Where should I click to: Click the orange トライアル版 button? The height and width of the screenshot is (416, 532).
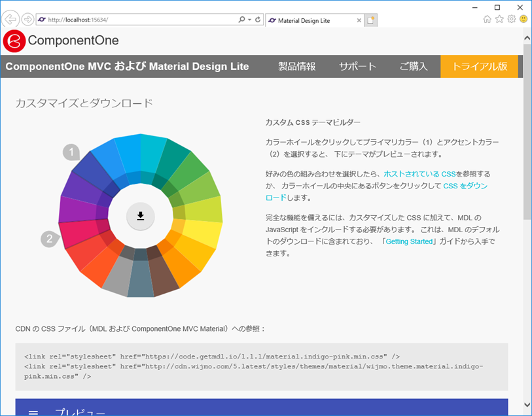click(480, 67)
